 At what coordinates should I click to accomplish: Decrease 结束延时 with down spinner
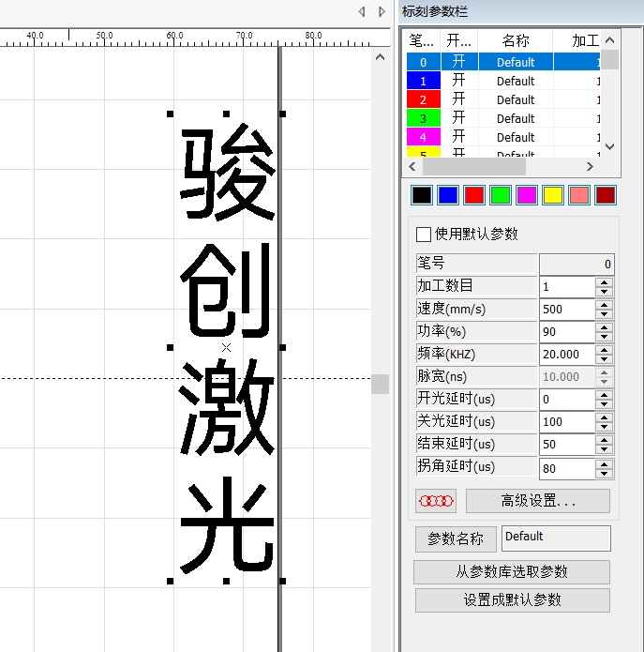point(604,449)
